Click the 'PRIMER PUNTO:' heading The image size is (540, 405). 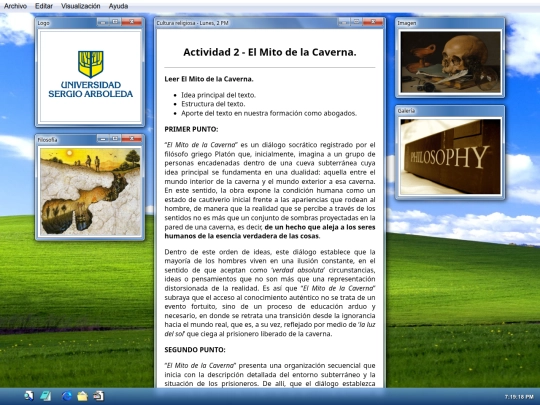191,129
